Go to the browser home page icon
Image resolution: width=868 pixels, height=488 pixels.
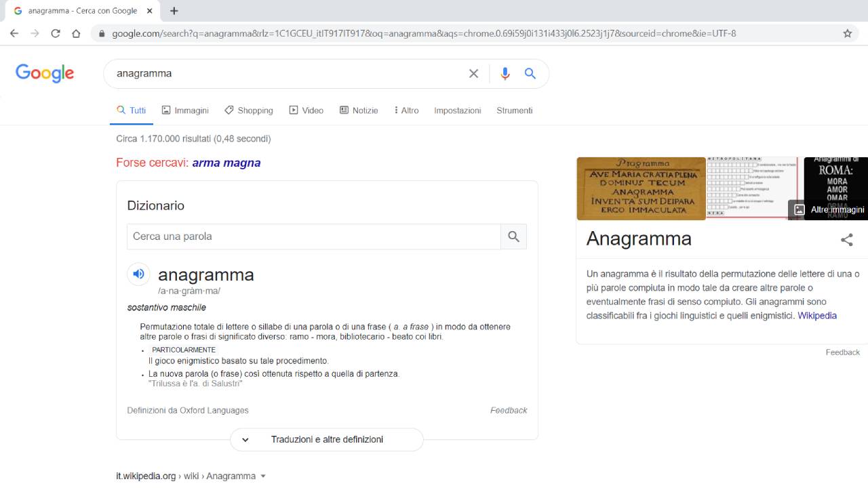coord(76,33)
